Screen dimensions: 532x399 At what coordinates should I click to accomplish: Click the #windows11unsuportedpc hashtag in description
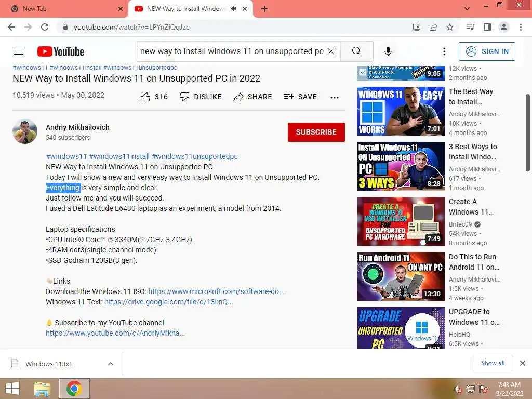195,156
